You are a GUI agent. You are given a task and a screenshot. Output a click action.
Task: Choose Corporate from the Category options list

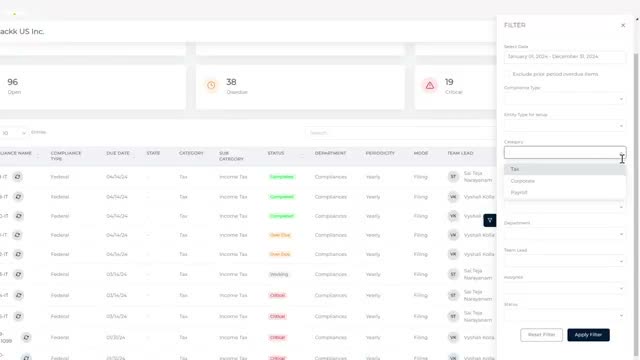565,181
